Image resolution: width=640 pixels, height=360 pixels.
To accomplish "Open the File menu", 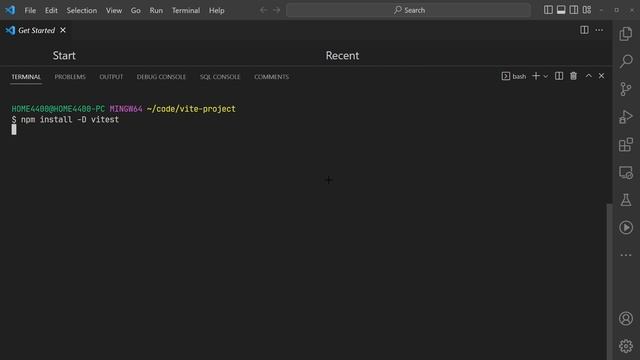I will coord(30,10).
